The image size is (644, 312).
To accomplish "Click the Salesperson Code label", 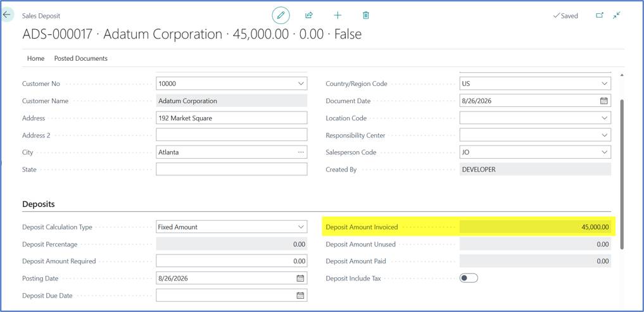I will click(x=351, y=153).
